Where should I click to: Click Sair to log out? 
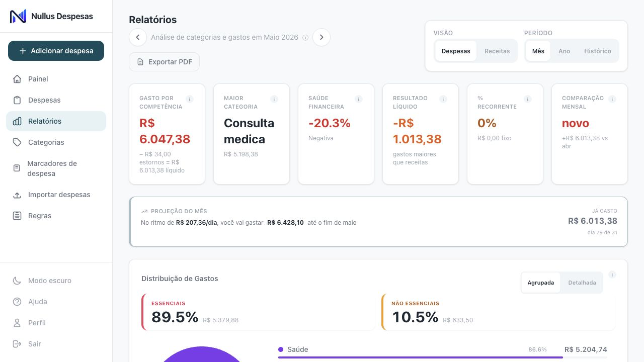(x=56, y=344)
